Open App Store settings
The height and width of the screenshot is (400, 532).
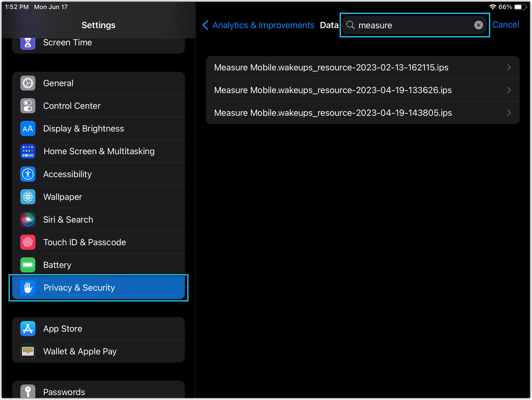(x=99, y=329)
